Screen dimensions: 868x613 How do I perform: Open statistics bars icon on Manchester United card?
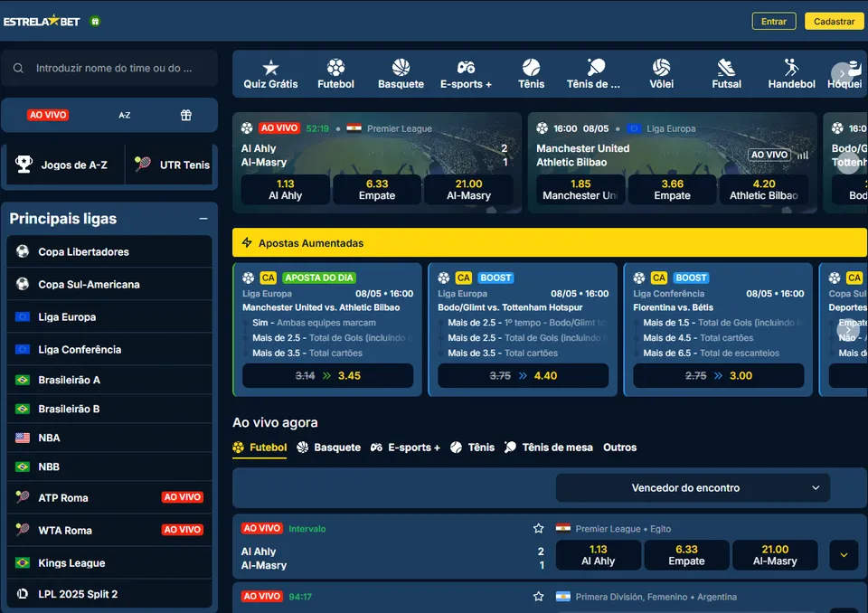click(x=803, y=155)
